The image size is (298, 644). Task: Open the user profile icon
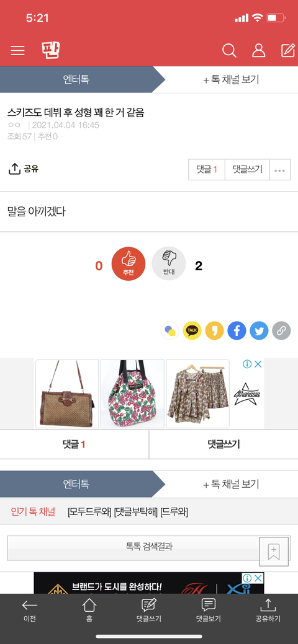[258, 51]
